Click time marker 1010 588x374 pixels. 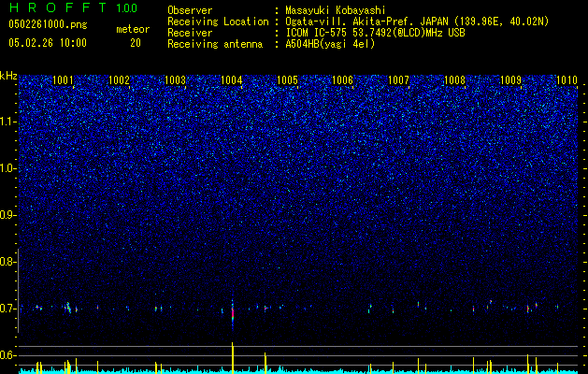click(x=567, y=80)
